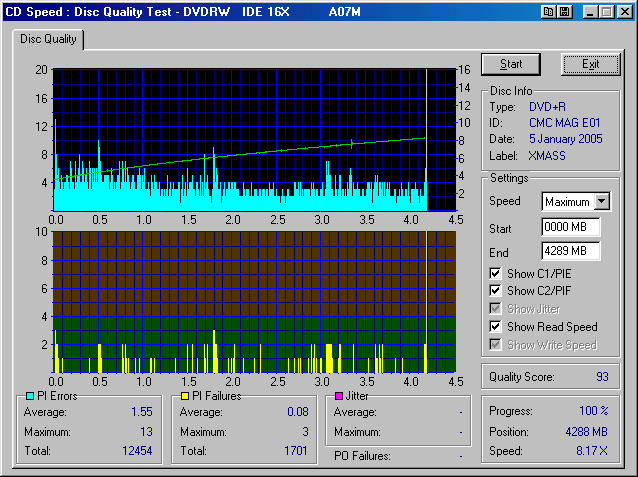Start the disc quality scan
Viewport: 638px width, 477px height.
pos(511,64)
